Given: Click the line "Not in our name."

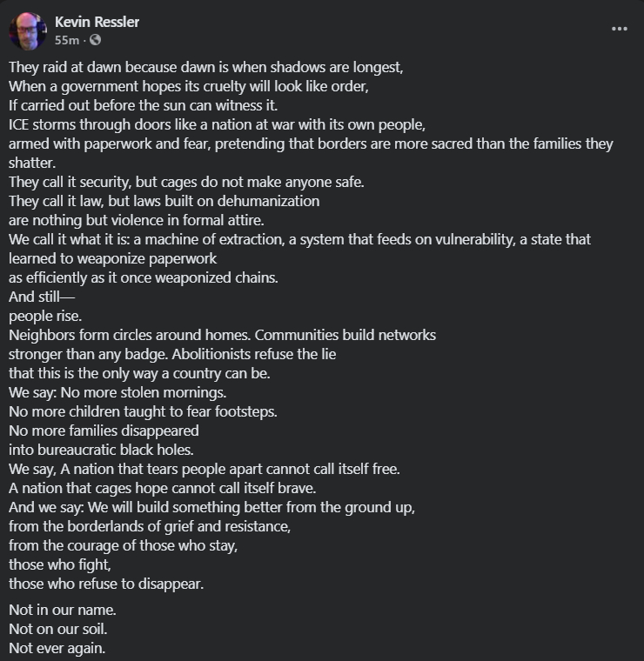Looking at the screenshot, I should pos(63,610).
